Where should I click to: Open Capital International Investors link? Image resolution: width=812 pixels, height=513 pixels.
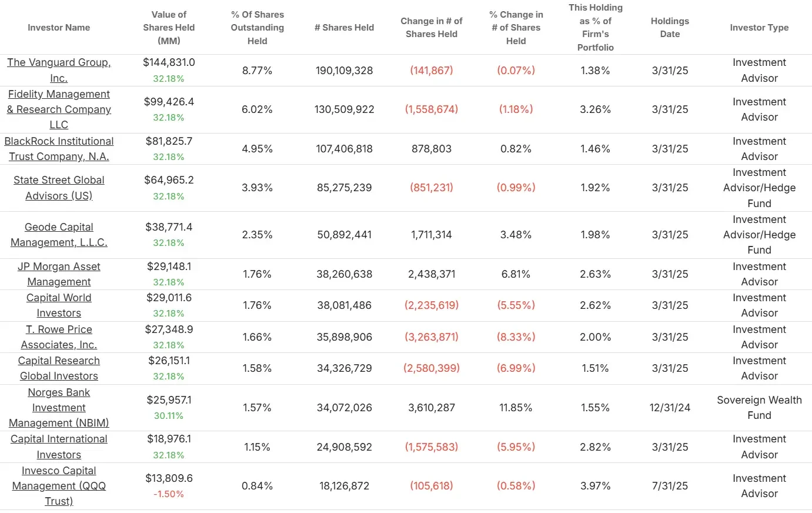59,447
